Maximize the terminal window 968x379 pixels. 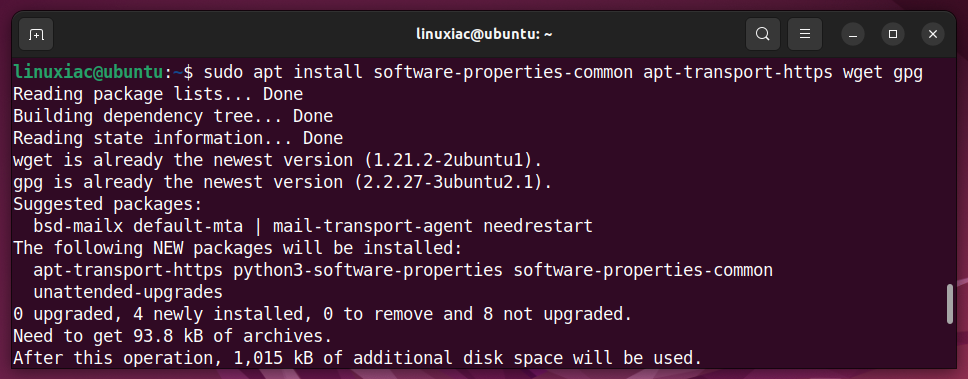pos(893,35)
